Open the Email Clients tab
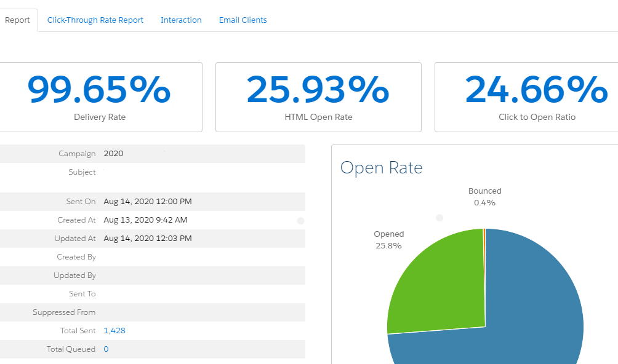 point(243,20)
